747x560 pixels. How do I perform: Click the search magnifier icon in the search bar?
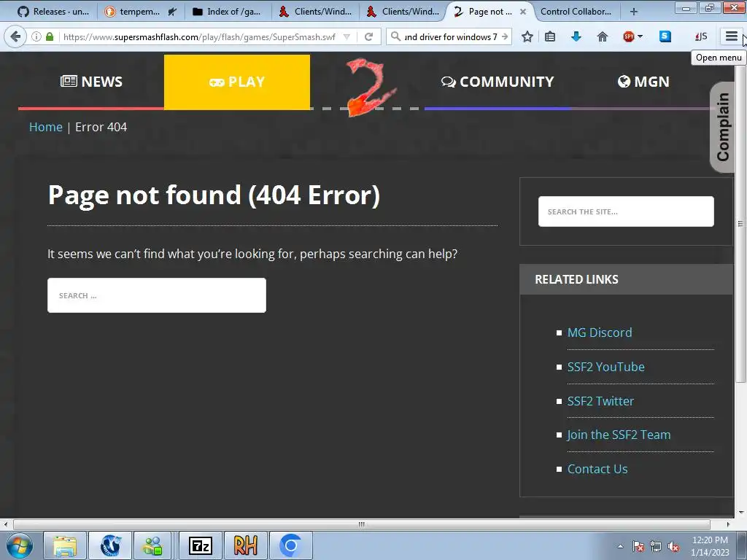pos(395,36)
